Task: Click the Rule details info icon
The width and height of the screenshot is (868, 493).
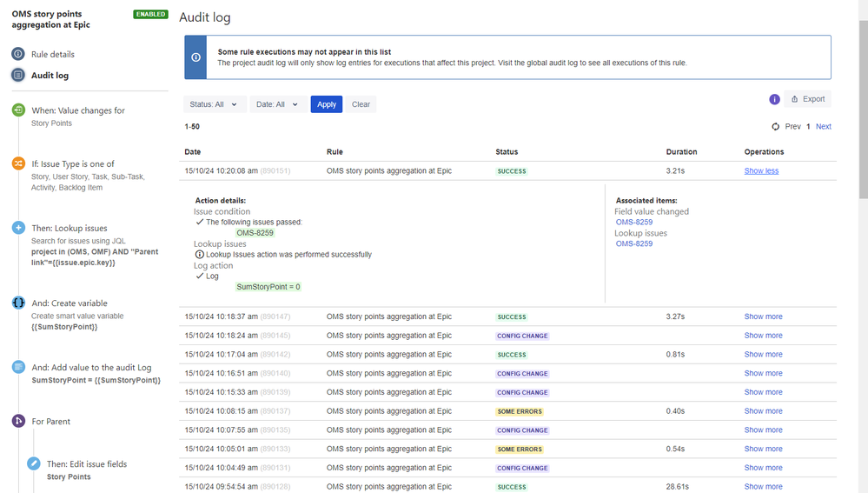Action: pos(18,54)
